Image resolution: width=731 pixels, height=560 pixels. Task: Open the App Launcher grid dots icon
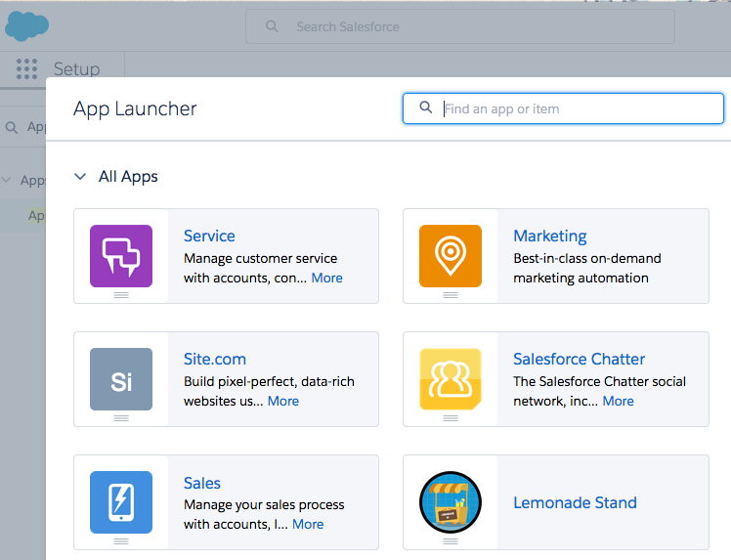[x=27, y=68]
